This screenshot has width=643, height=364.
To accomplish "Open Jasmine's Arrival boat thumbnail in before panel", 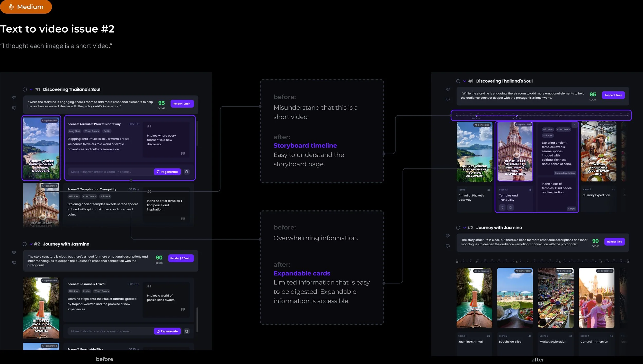I will [x=41, y=308].
